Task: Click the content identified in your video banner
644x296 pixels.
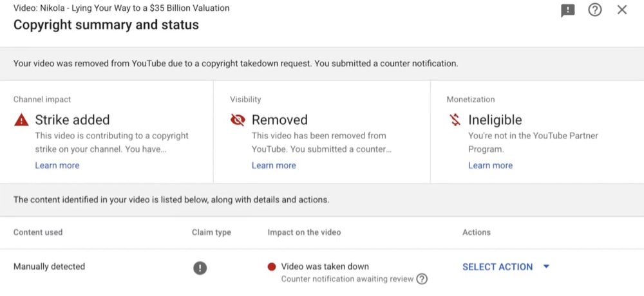Action: pyautogui.click(x=171, y=200)
